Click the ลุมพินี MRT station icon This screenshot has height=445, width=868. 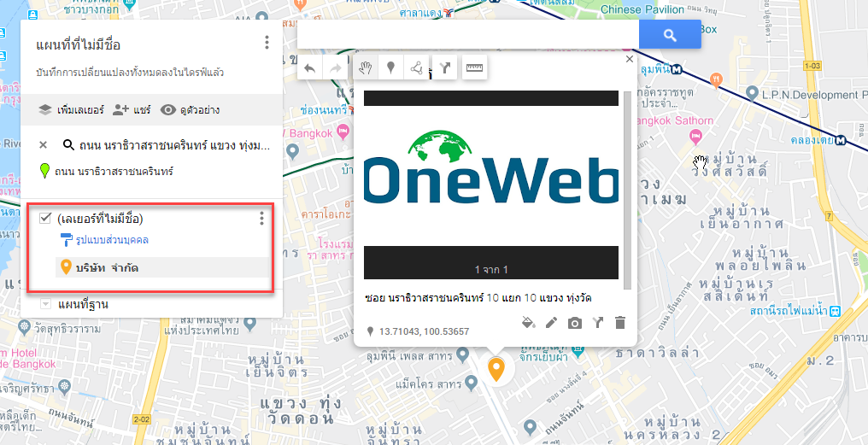click(677, 70)
